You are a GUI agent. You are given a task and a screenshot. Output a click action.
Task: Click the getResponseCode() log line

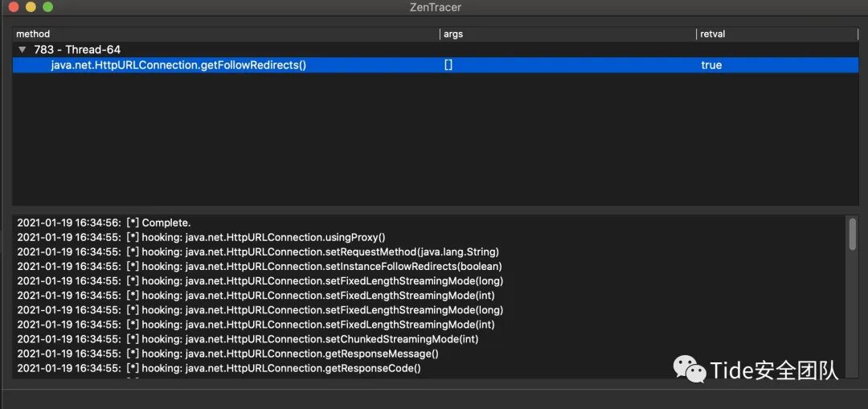(219, 367)
